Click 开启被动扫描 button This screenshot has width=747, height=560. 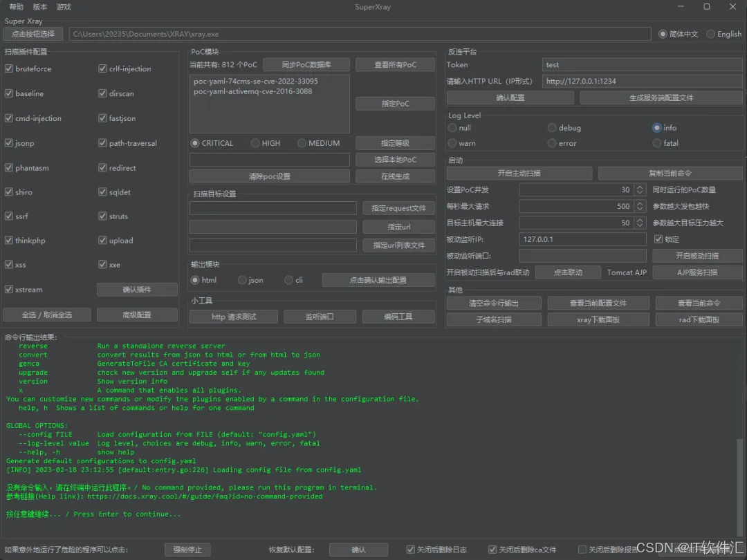(697, 256)
